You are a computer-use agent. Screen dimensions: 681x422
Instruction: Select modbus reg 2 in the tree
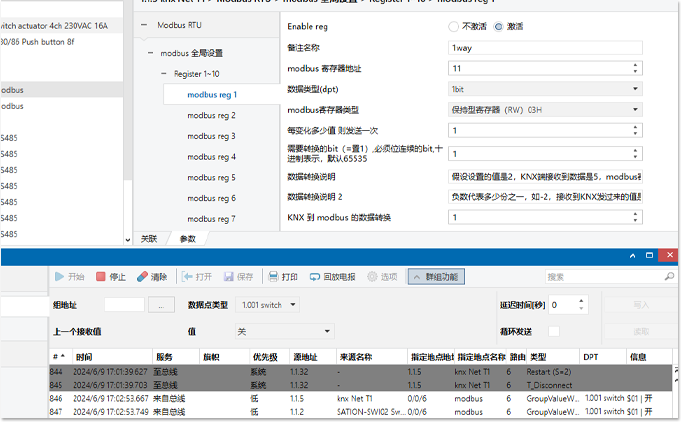click(x=211, y=115)
